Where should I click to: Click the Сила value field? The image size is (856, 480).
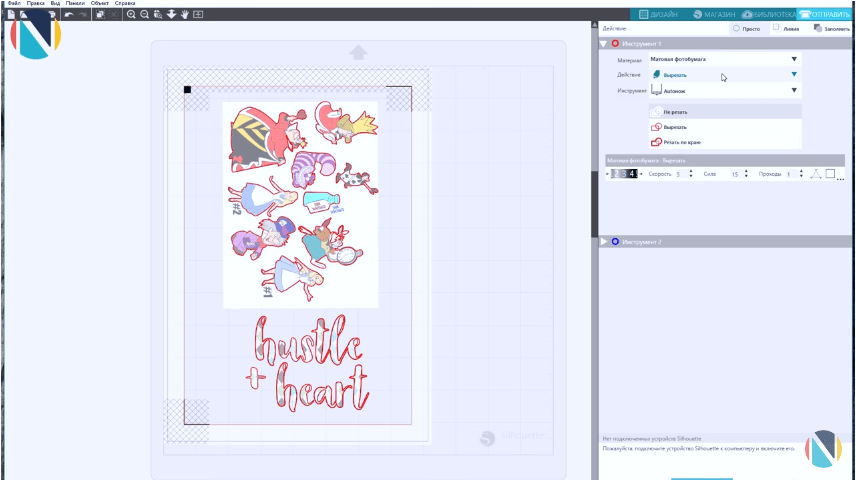point(736,174)
